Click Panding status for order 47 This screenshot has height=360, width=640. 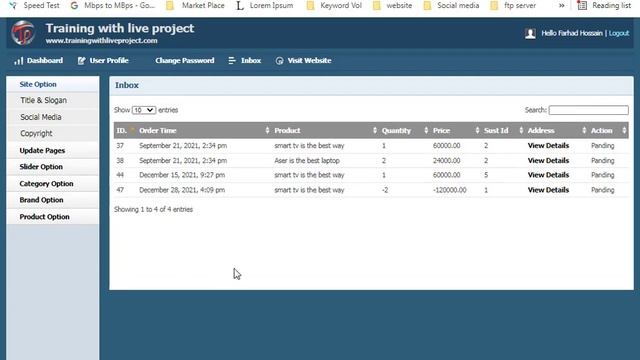(x=602, y=190)
